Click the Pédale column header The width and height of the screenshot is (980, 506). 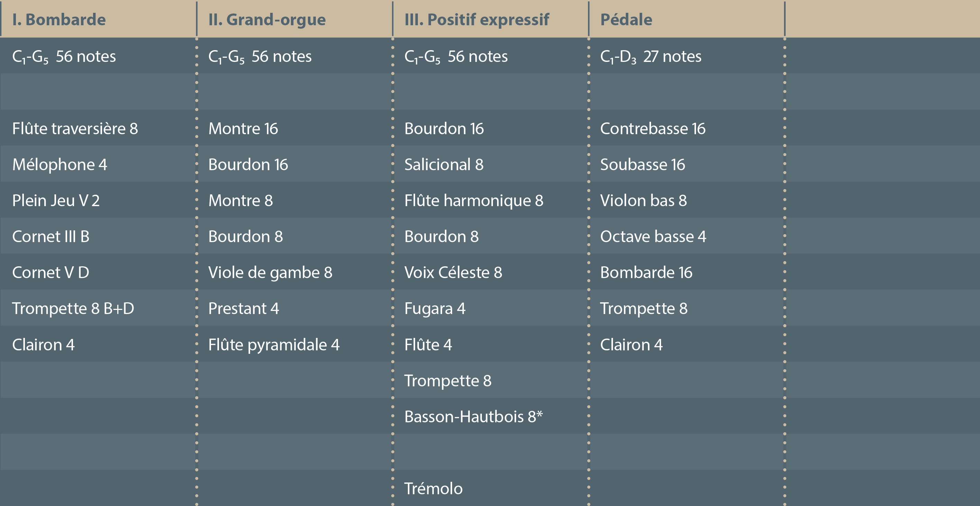click(x=626, y=20)
